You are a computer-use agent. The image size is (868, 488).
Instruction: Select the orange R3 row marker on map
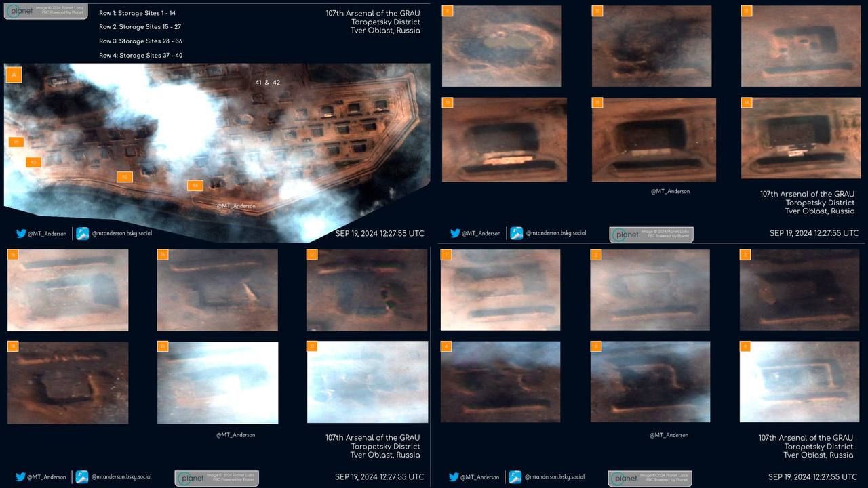(123, 177)
